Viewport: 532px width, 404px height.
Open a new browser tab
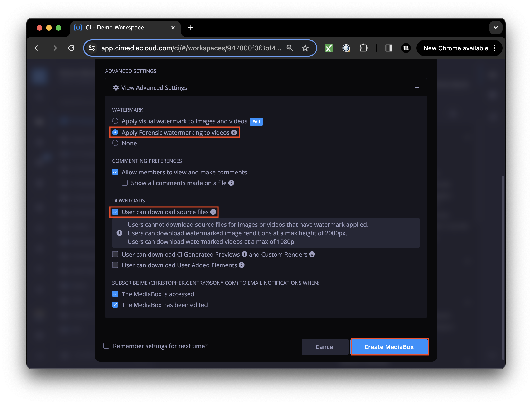(190, 27)
